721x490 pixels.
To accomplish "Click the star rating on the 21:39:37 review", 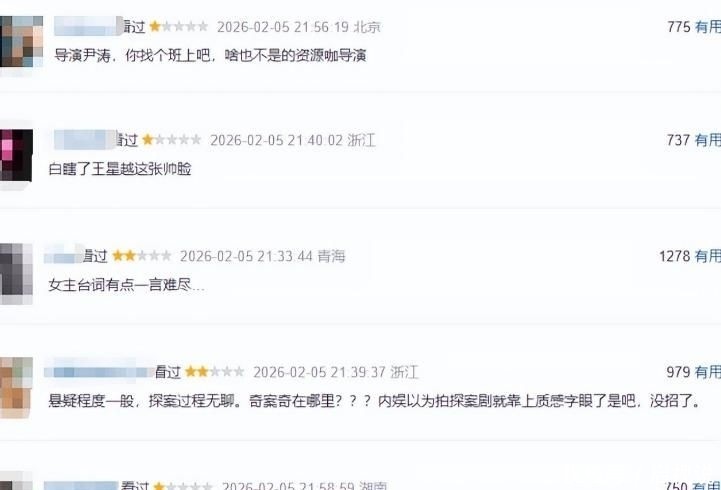I will (x=215, y=371).
